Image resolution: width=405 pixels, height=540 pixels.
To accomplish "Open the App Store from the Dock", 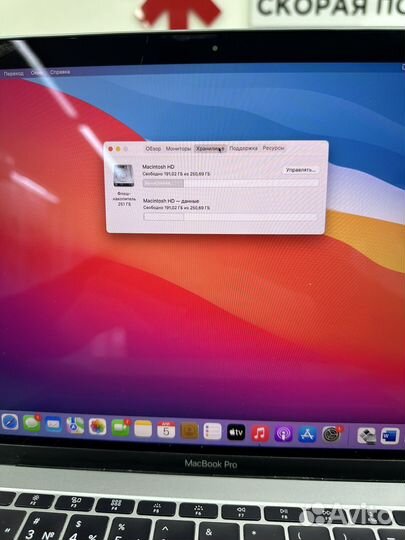I will coord(307,435).
